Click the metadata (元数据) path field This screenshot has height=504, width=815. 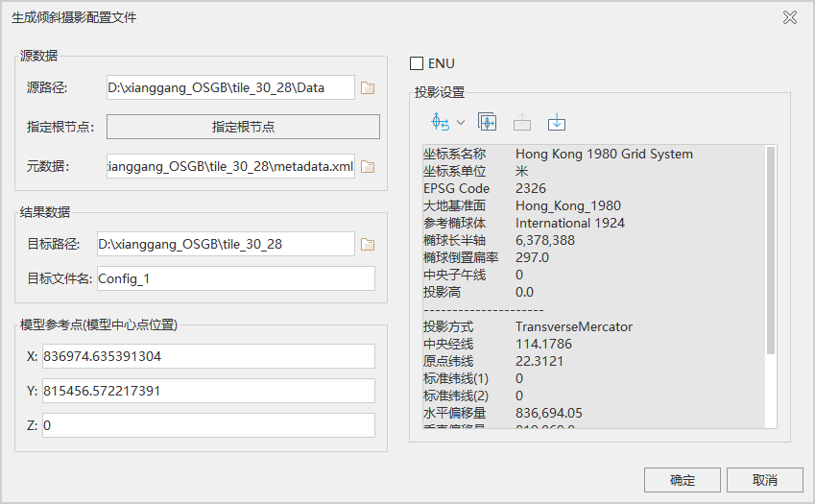[x=230, y=167]
